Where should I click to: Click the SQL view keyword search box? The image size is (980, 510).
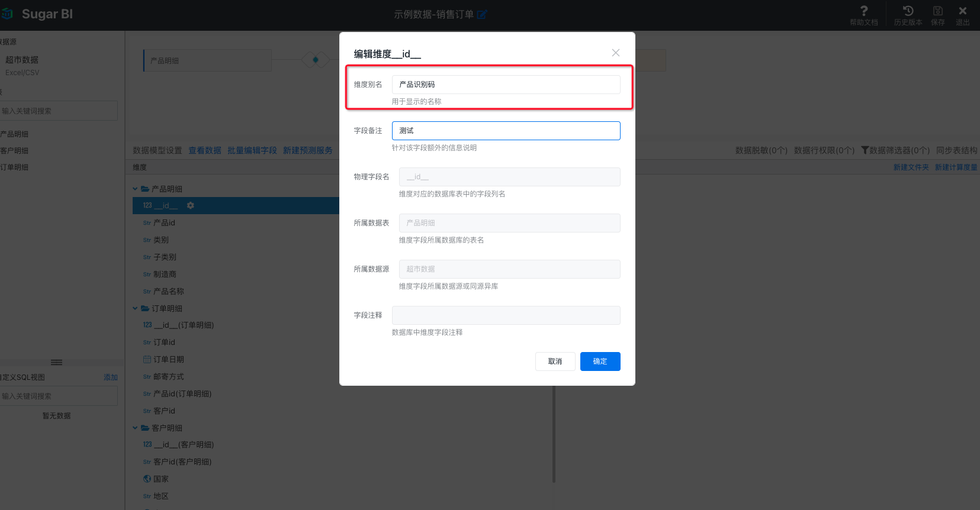[58, 396]
